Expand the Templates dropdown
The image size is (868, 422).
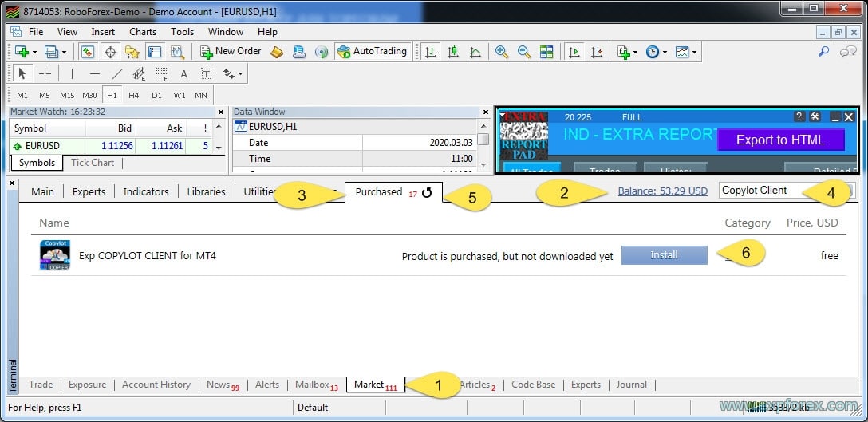tap(693, 52)
